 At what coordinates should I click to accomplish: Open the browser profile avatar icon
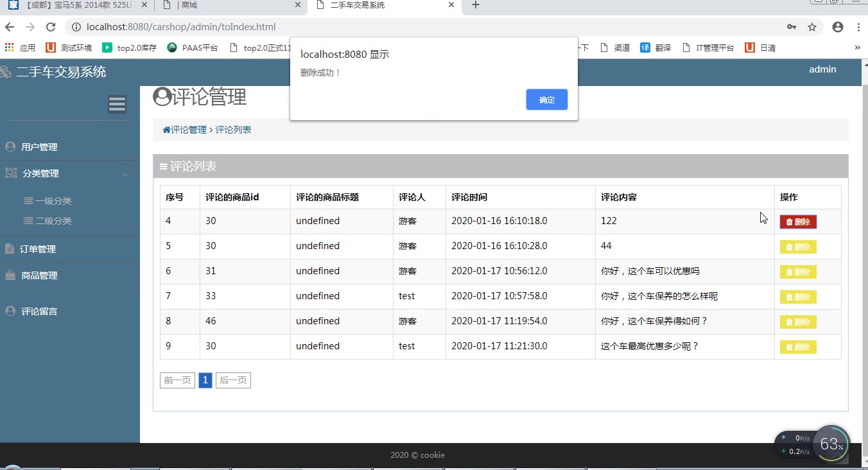click(x=837, y=27)
